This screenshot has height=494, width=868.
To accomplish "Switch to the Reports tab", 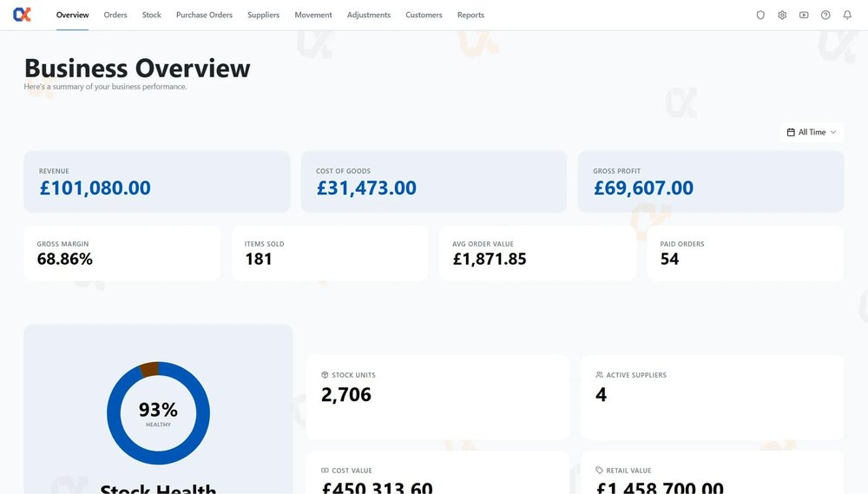I will click(470, 15).
